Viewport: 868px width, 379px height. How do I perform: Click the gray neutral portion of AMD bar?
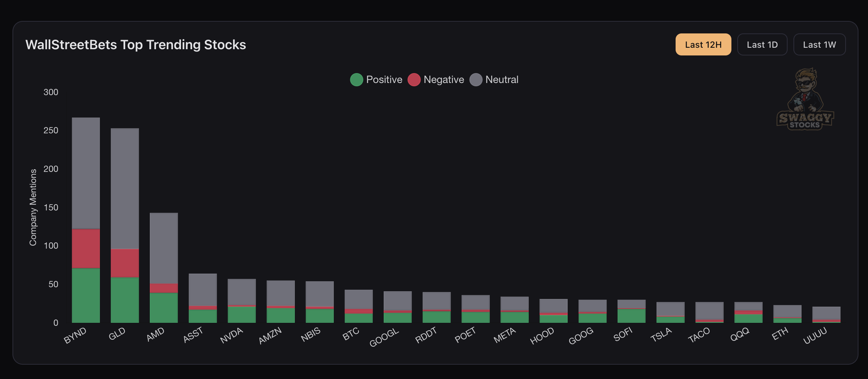pos(164,248)
